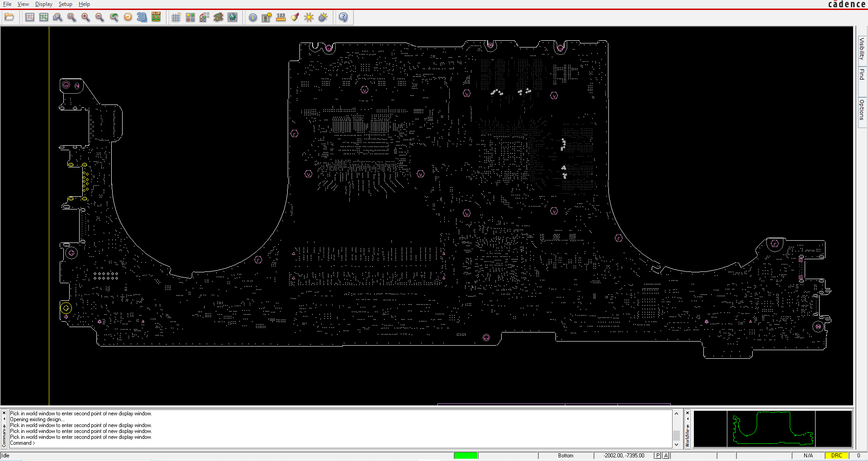Open the File menu
The width and height of the screenshot is (868, 461).
tap(7, 4)
